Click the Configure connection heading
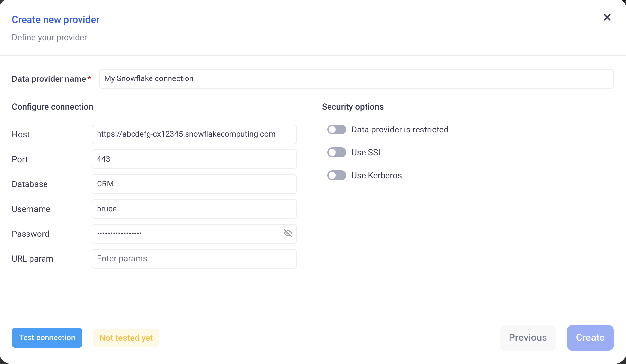Viewport: 626px width, 364px height. 52,107
